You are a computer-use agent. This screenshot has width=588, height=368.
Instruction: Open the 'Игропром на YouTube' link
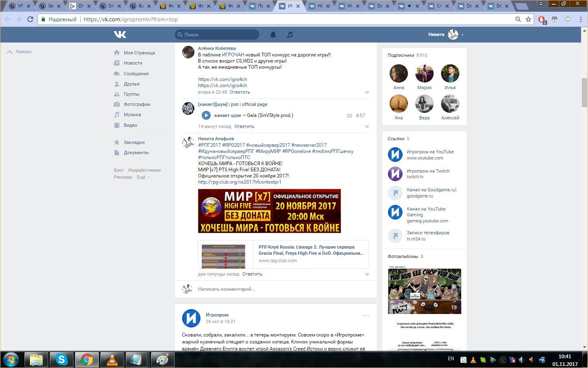tap(430, 152)
